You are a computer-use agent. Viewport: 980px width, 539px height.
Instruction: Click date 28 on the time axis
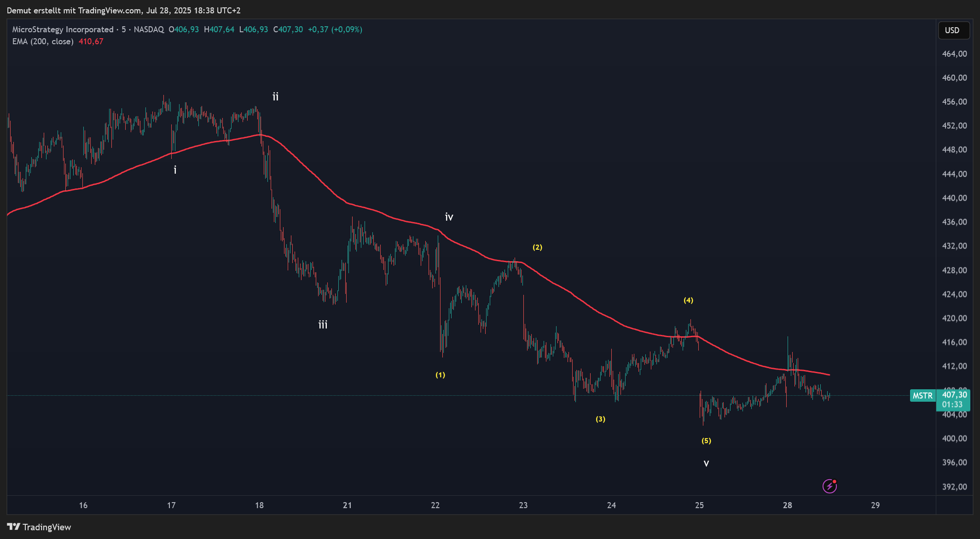point(787,505)
